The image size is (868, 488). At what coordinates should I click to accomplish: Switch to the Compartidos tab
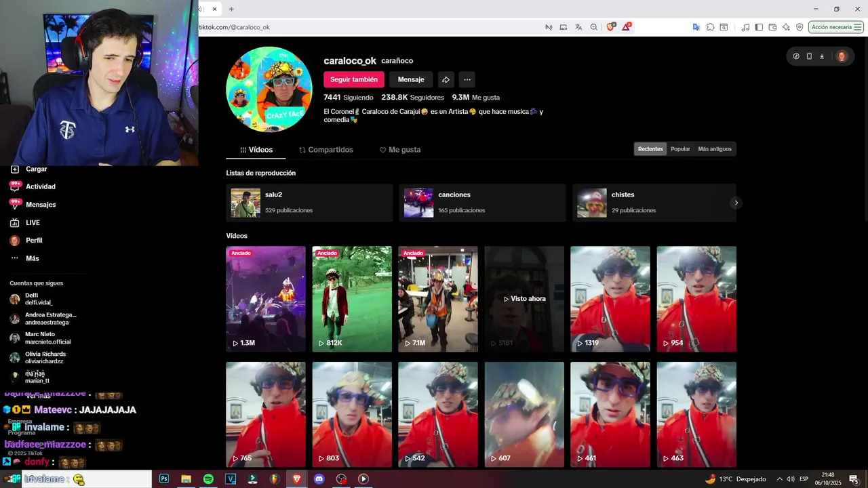tap(326, 150)
